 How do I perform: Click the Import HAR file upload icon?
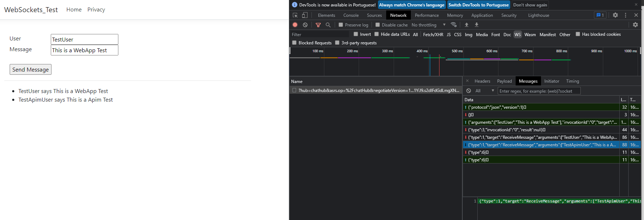(x=466, y=25)
